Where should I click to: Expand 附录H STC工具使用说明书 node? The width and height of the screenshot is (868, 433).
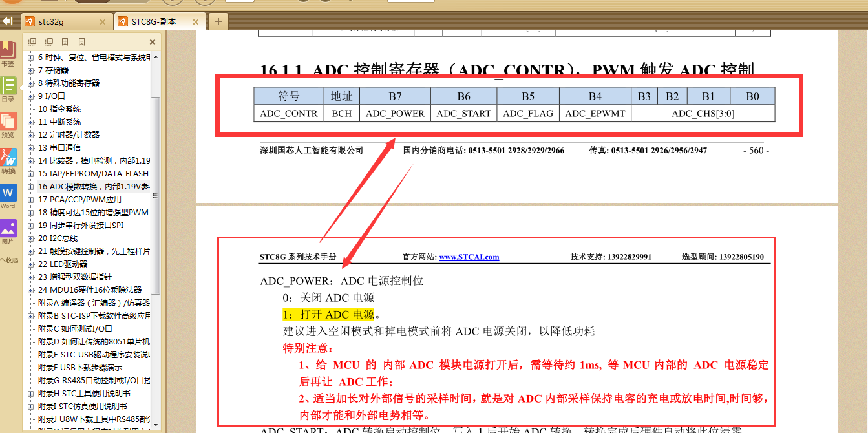coord(31,394)
